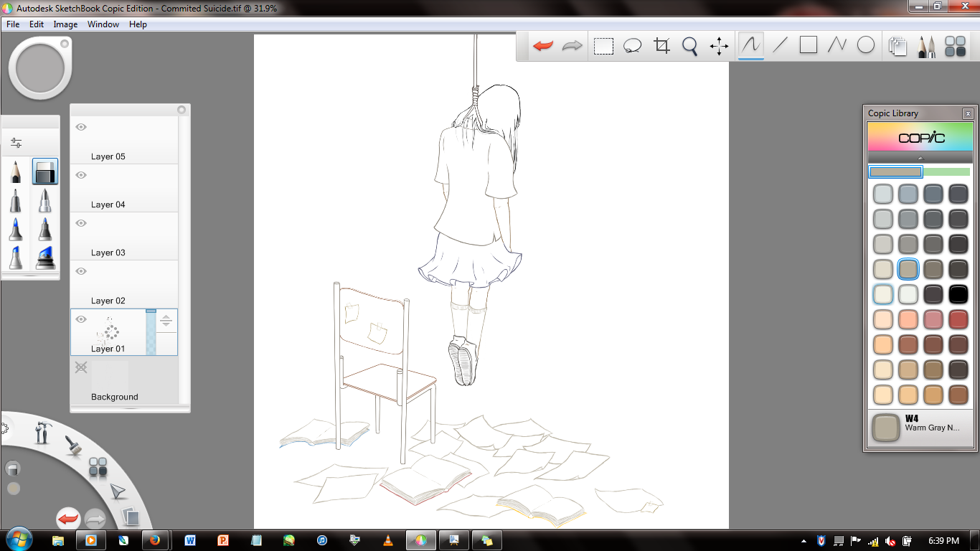Pick the black Copic color swatch
Screen dimensions: 980x551
(958, 293)
